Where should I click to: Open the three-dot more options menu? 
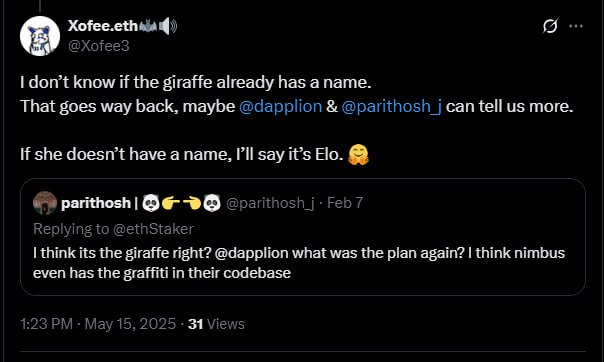[x=576, y=26]
